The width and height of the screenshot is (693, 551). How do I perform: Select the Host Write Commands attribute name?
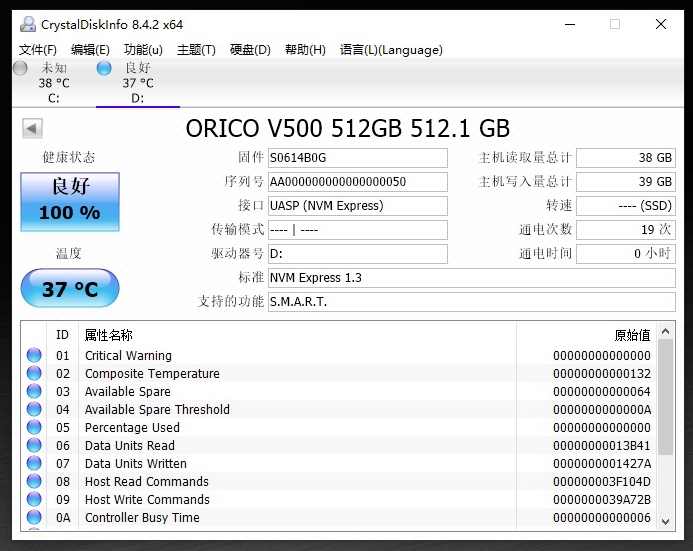click(147, 499)
